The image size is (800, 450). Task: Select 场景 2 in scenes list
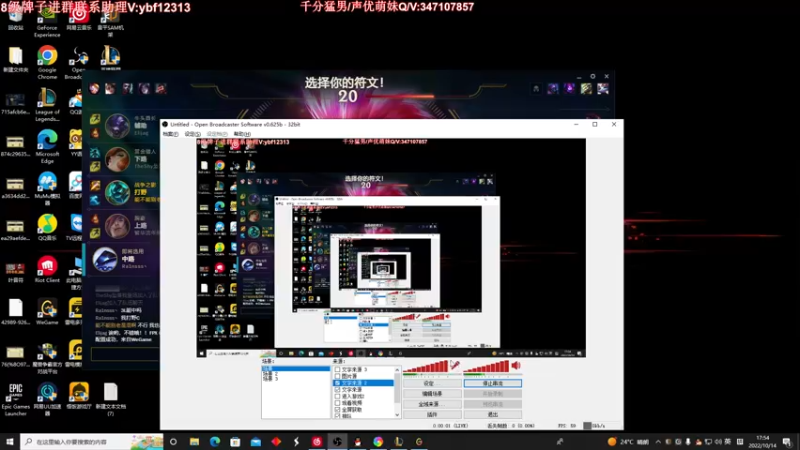(270, 374)
